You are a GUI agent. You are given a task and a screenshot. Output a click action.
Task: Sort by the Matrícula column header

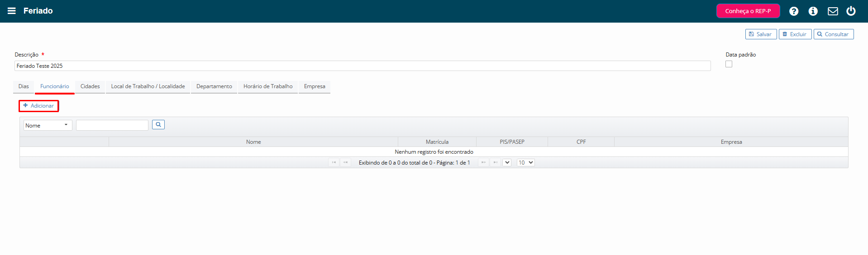click(437, 142)
